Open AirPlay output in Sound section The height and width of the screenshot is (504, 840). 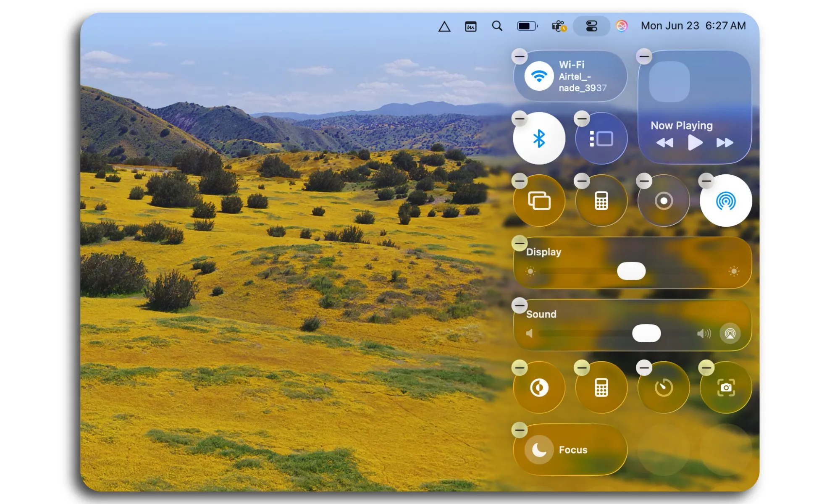[731, 333]
